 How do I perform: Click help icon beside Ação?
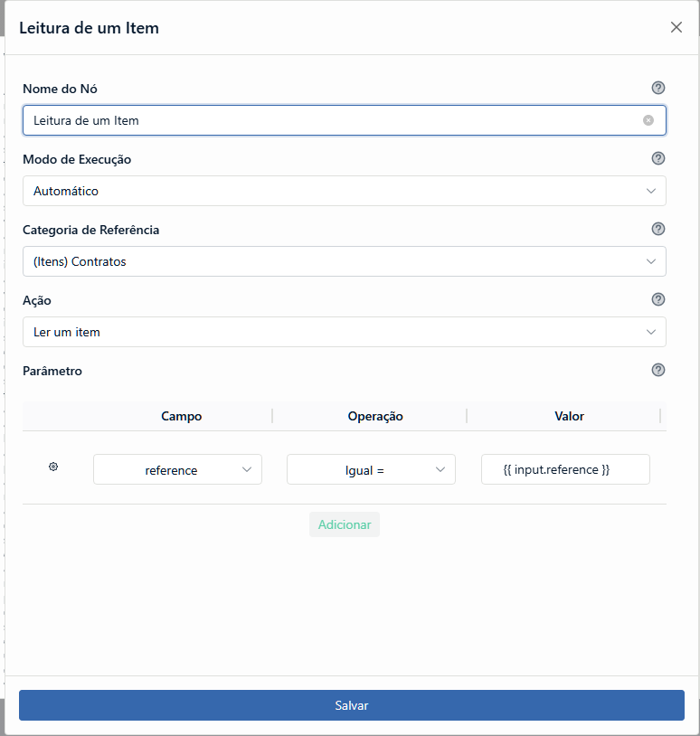[x=658, y=299]
